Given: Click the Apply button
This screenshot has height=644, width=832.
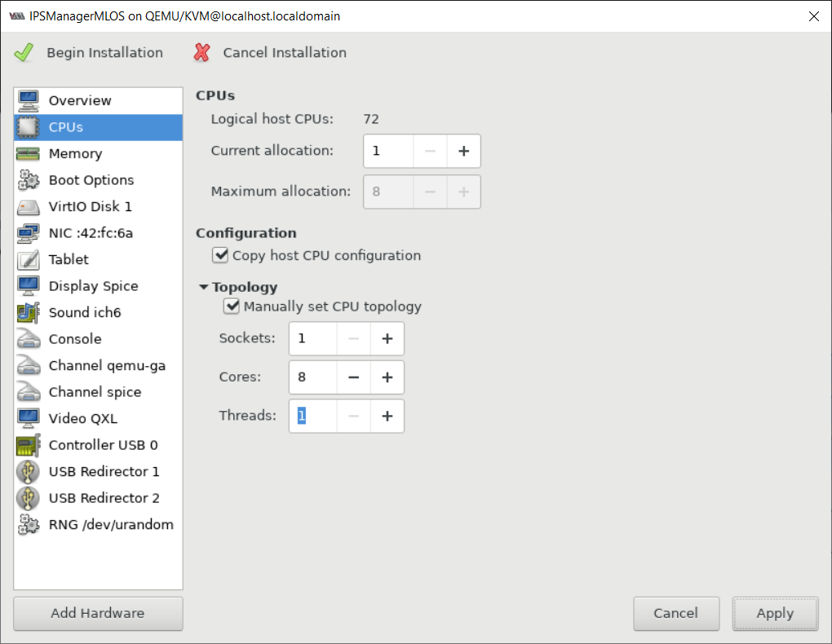Looking at the screenshot, I should [x=775, y=614].
